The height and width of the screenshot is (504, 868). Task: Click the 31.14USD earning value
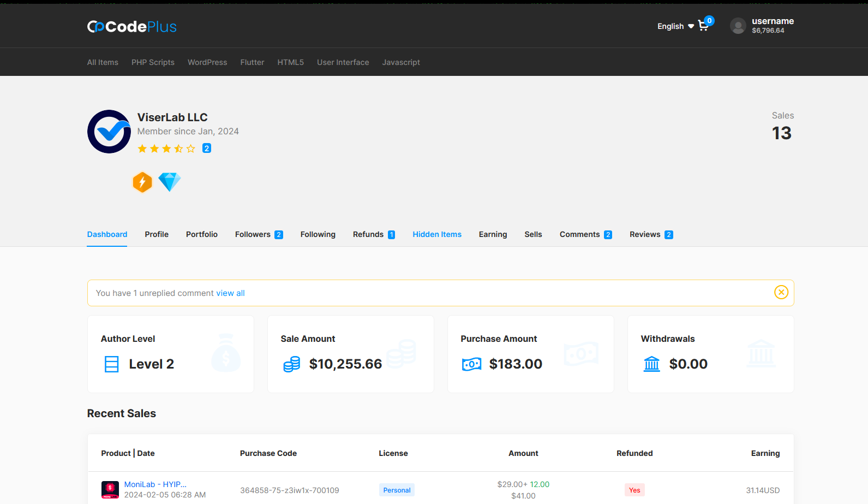(763, 490)
